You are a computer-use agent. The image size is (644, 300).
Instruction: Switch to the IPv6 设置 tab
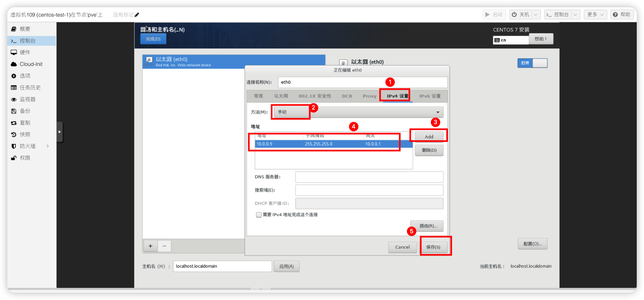point(430,96)
